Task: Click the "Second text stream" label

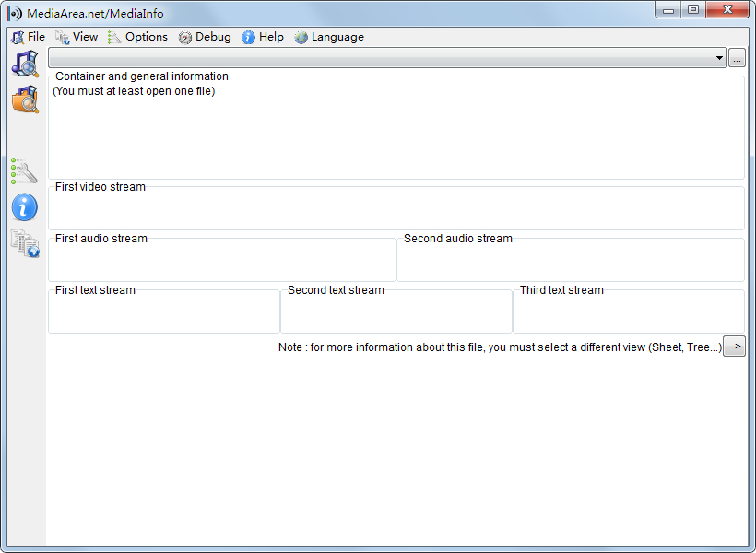Action: (x=337, y=289)
